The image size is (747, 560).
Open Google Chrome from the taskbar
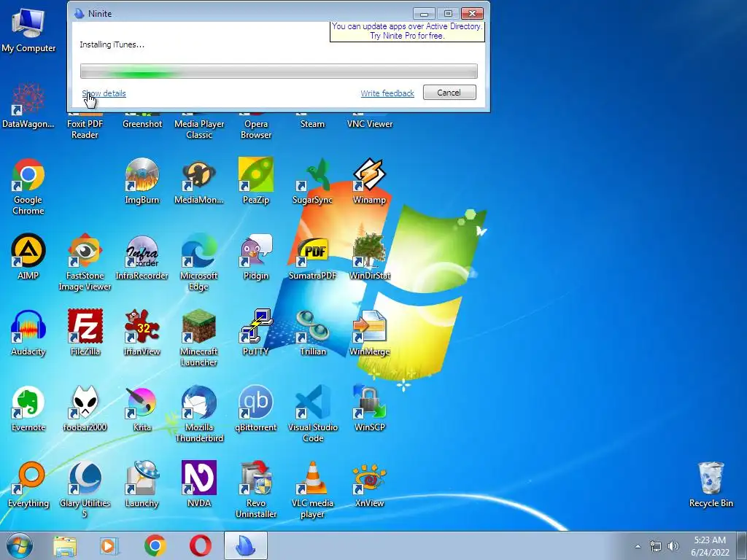(x=155, y=546)
